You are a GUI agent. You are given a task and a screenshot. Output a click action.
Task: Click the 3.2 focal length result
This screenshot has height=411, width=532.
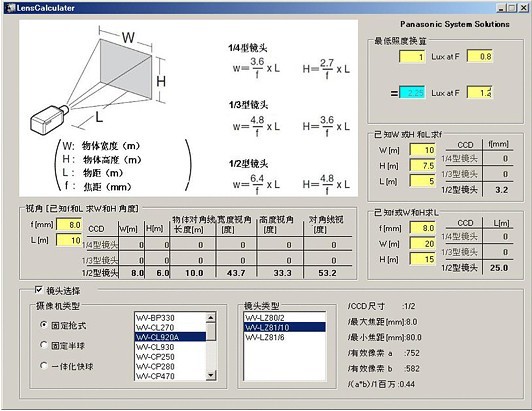point(501,190)
